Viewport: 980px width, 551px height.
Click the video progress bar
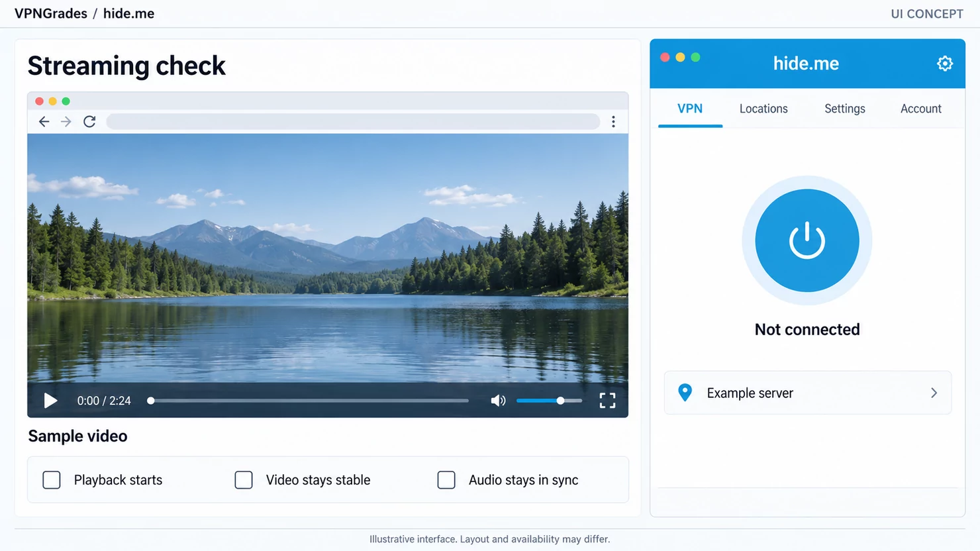pyautogui.click(x=309, y=401)
